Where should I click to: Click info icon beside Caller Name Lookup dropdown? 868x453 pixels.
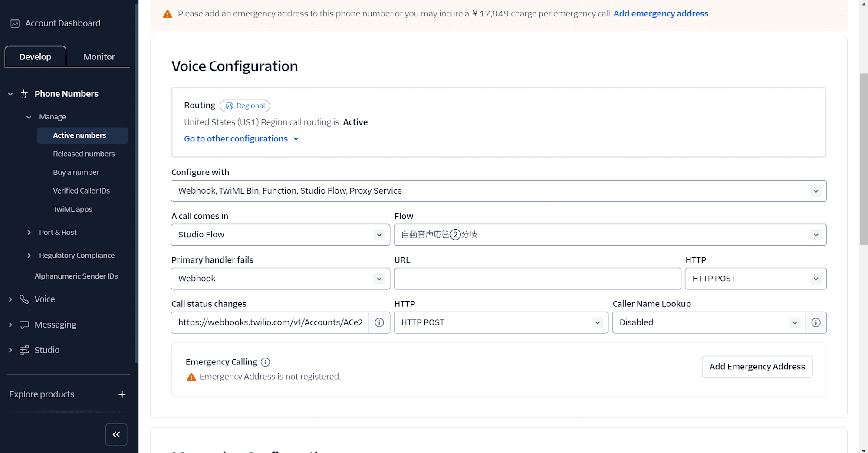pyautogui.click(x=816, y=322)
